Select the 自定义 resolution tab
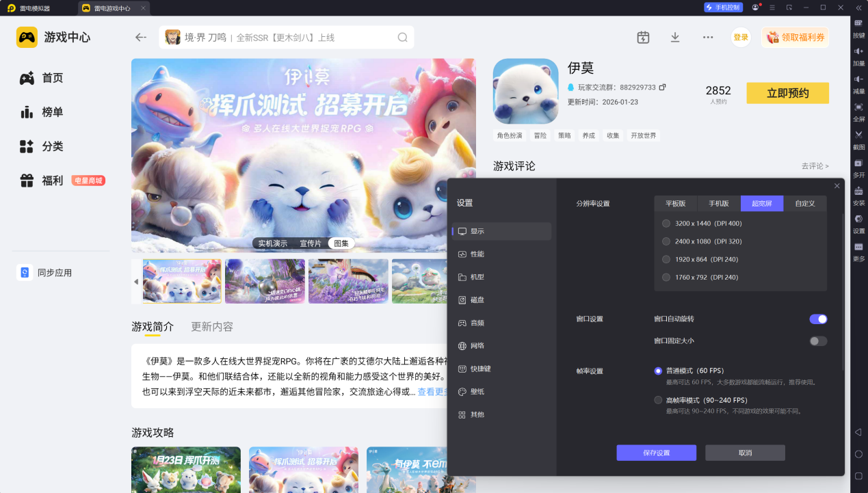The height and width of the screenshot is (493, 868). (x=804, y=204)
